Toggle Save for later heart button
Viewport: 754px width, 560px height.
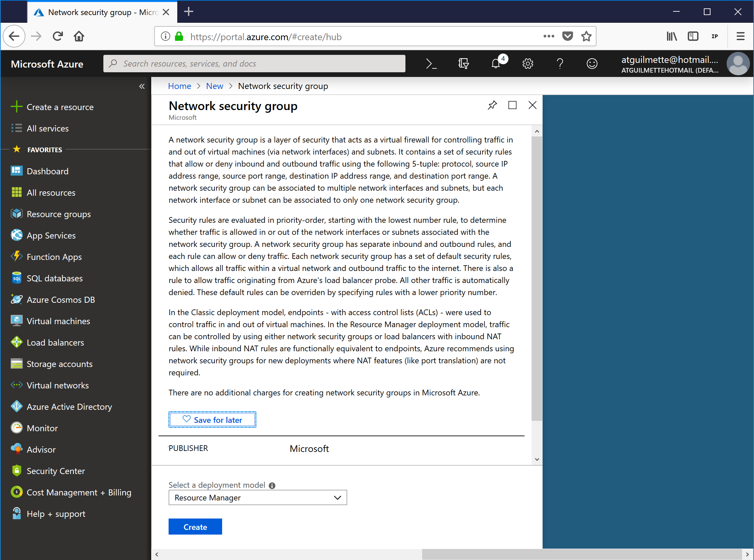(x=212, y=419)
